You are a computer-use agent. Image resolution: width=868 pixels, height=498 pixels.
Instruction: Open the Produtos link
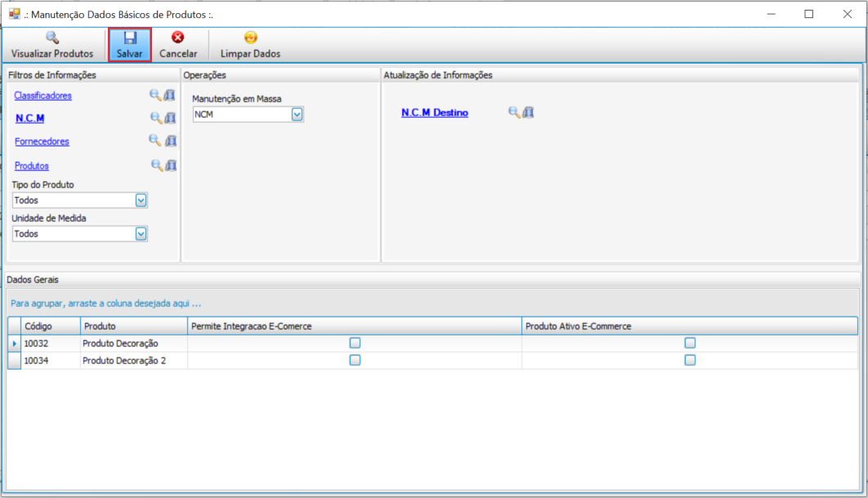[x=32, y=166]
